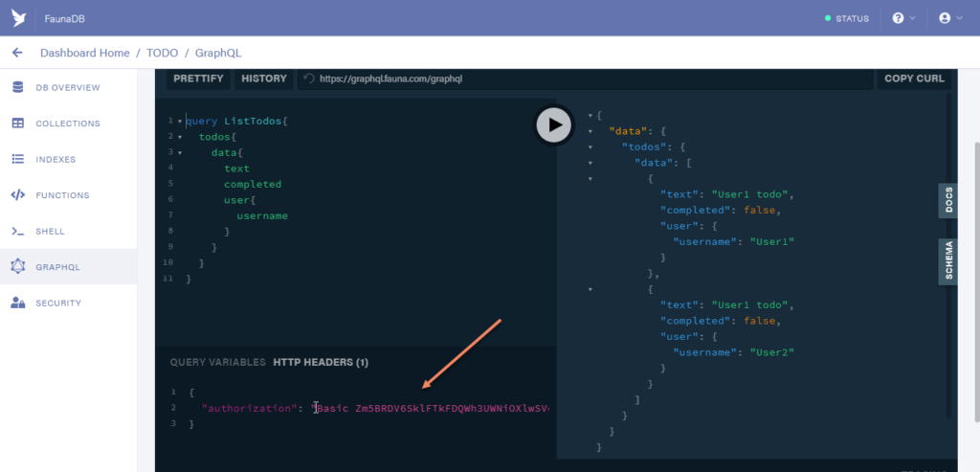
Task: Collapse second todo object in results
Action: [590, 289]
